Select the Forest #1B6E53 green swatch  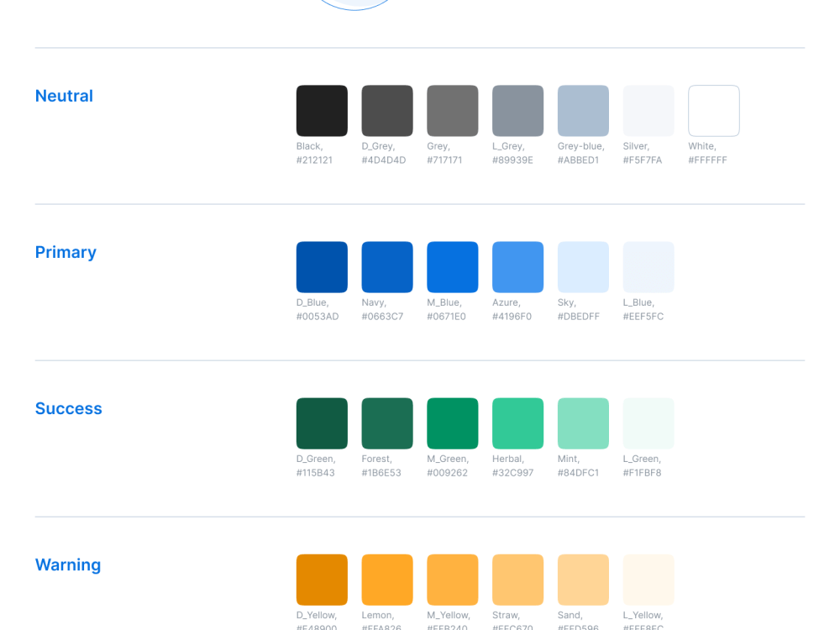point(386,423)
